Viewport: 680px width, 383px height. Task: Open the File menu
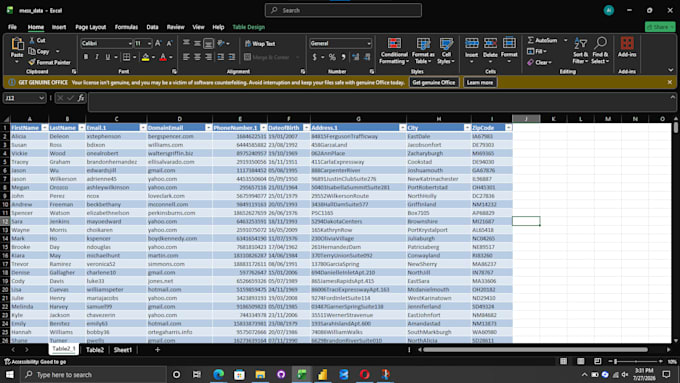12,27
